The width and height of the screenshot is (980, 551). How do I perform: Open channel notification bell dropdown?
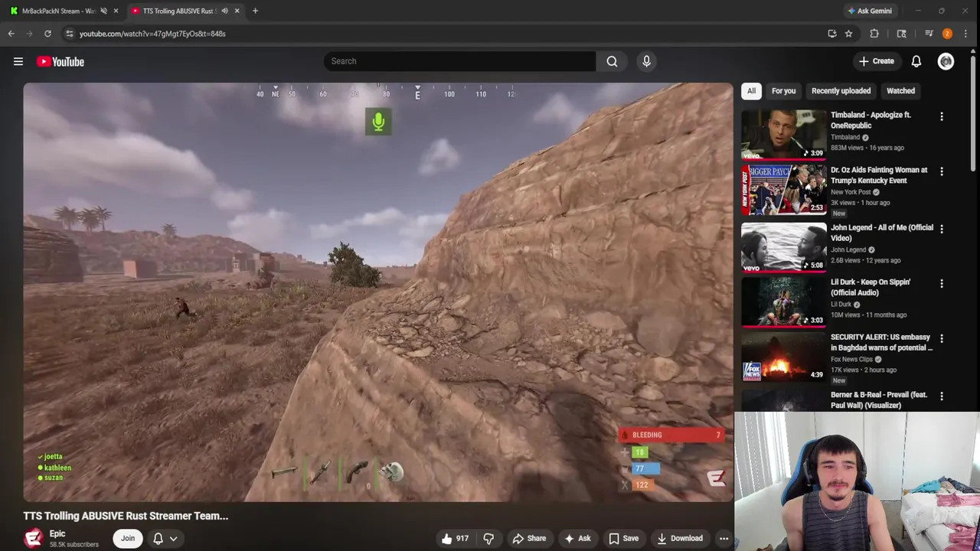coord(165,538)
